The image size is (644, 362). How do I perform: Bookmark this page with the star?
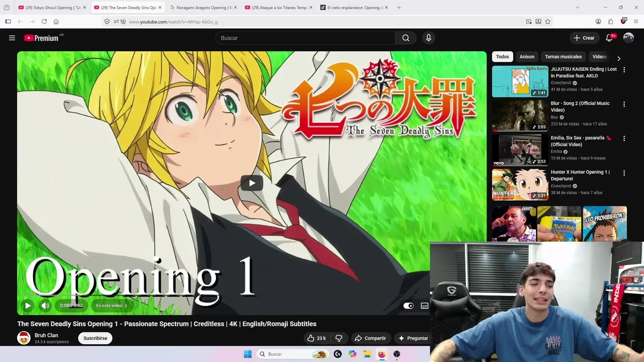coord(547,22)
